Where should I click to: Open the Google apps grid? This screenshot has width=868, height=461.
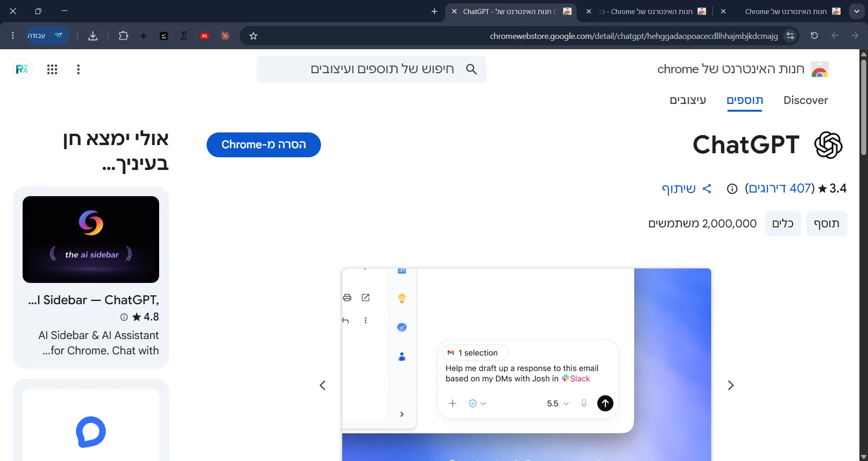pyautogui.click(x=52, y=69)
